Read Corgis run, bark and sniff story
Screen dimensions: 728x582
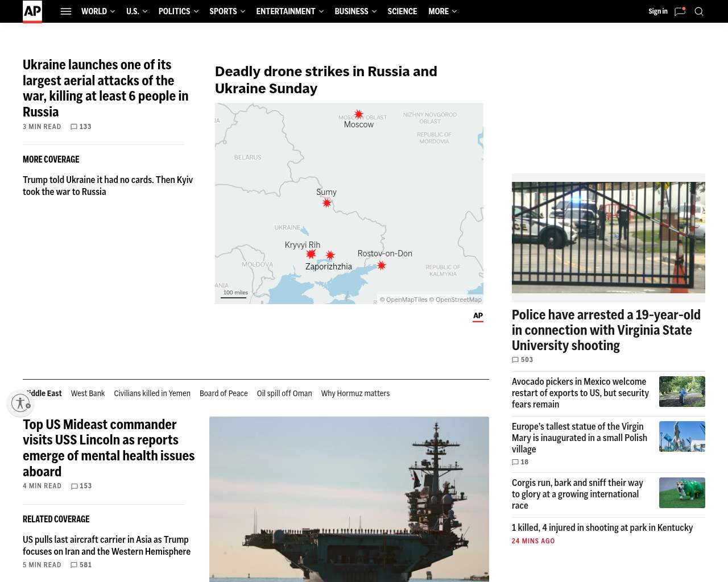[x=577, y=494]
